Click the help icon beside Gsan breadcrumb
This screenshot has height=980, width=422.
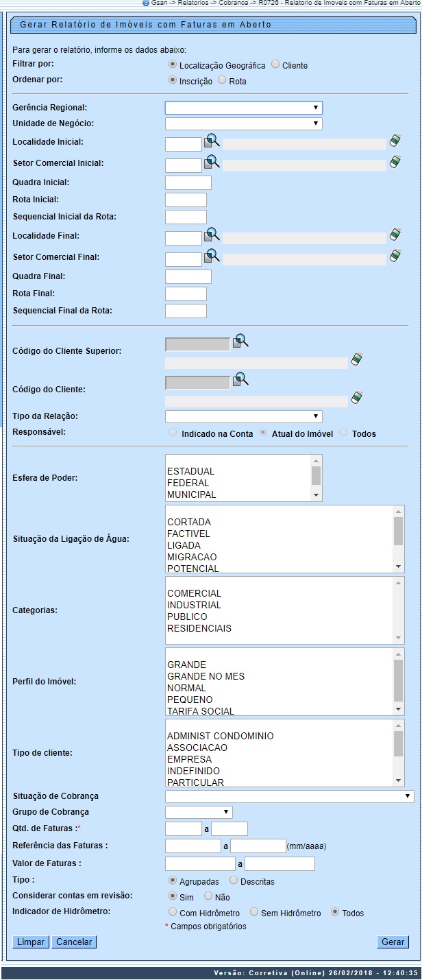click(145, 3)
